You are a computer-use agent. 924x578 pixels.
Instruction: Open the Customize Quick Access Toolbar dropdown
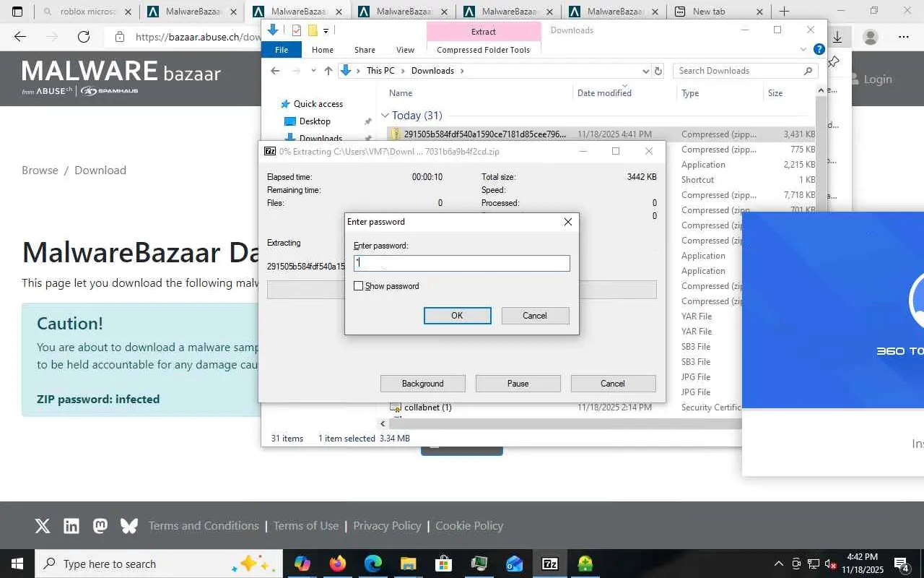(326, 30)
